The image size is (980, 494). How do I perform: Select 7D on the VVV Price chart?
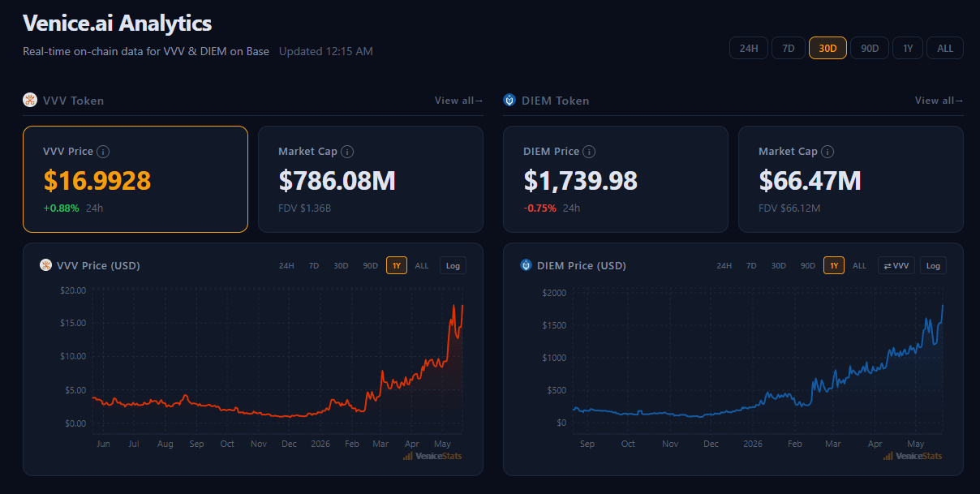coord(314,265)
